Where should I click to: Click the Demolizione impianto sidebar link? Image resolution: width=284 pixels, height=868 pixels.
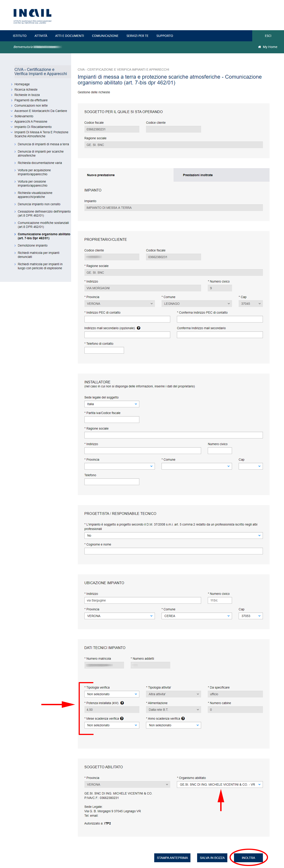coord(33,246)
